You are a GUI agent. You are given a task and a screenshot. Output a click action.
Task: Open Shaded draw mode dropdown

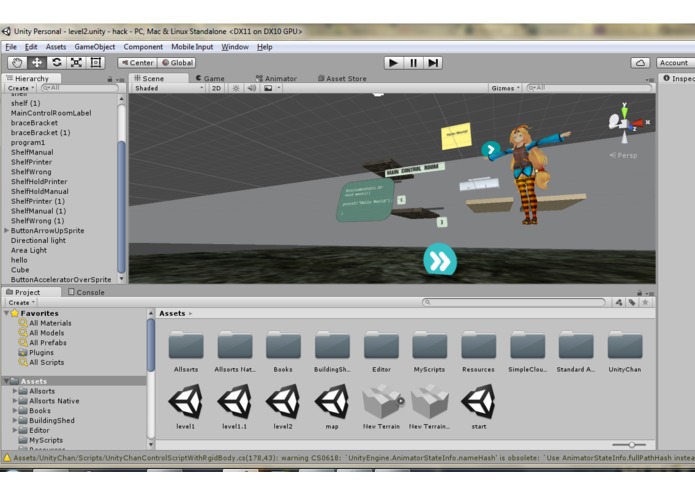[x=169, y=88]
